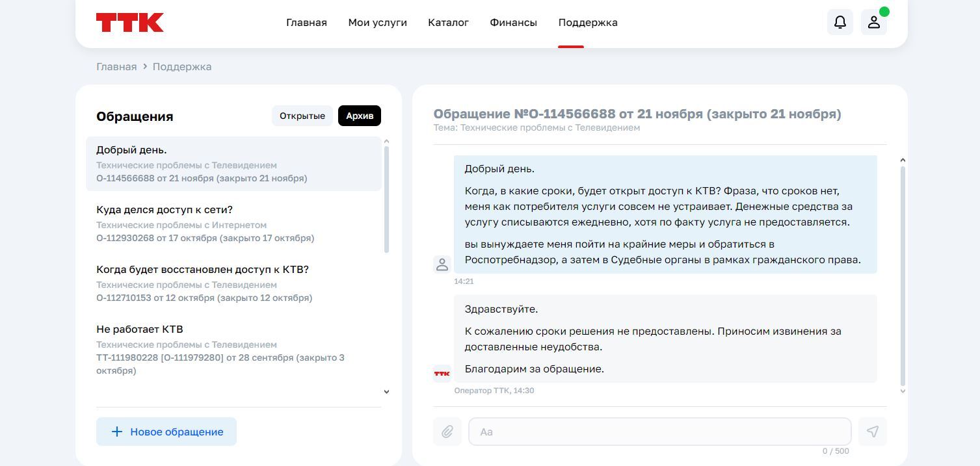Click the request list scroll up arrow

[386, 141]
